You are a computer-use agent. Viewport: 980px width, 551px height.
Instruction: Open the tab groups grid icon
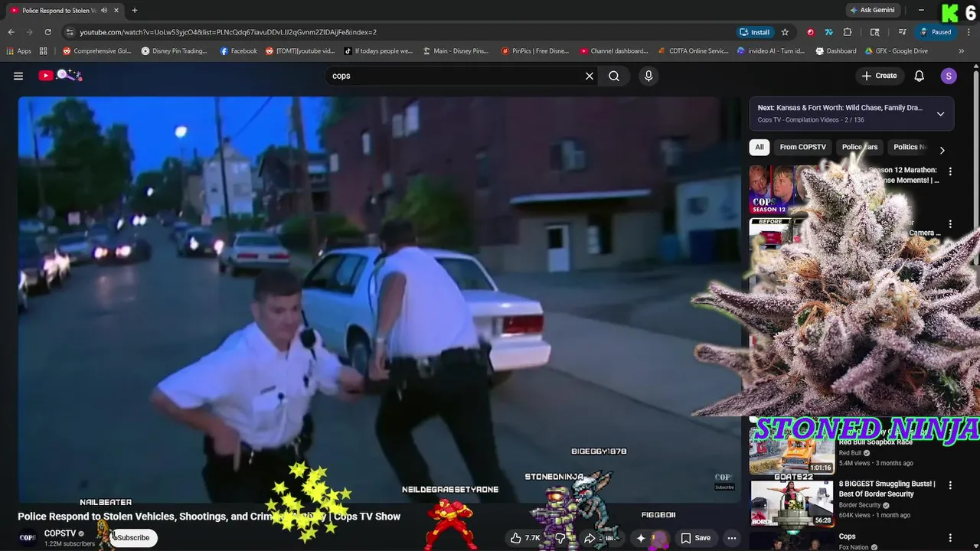coord(44,51)
